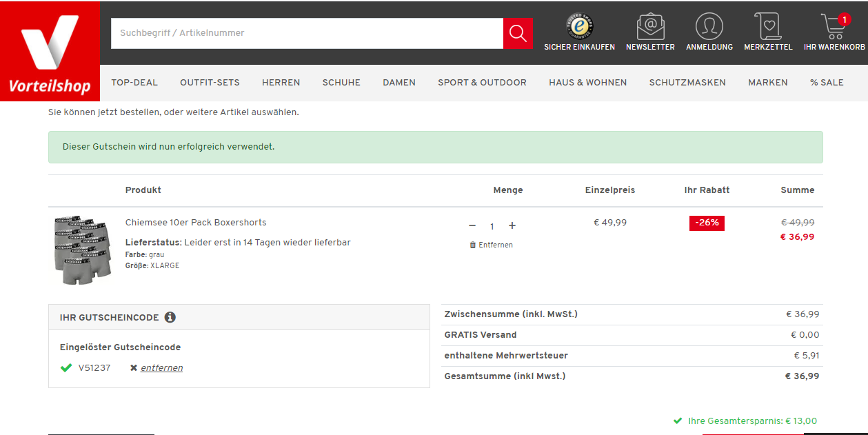Open the Chiemsee 10er Pack Boxershorts link
The image size is (868, 435).
tap(196, 223)
